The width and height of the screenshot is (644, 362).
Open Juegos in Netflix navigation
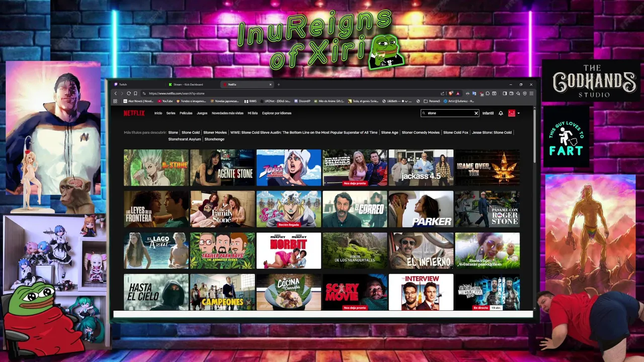202,113
